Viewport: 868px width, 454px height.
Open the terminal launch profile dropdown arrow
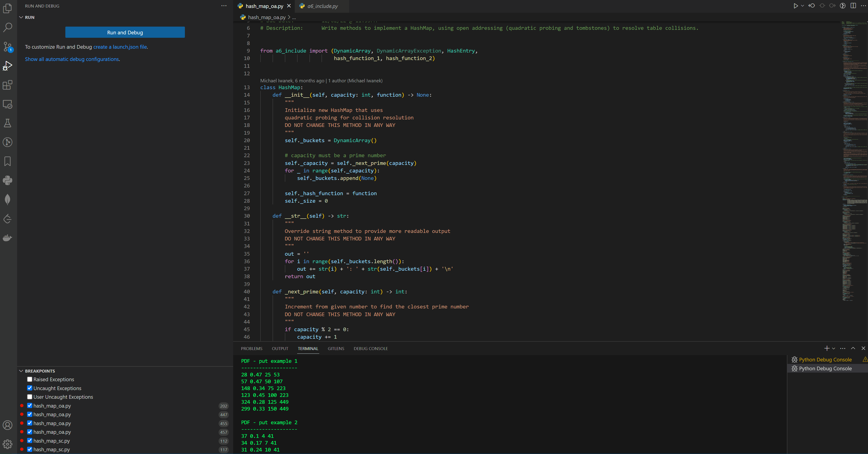[x=834, y=348]
